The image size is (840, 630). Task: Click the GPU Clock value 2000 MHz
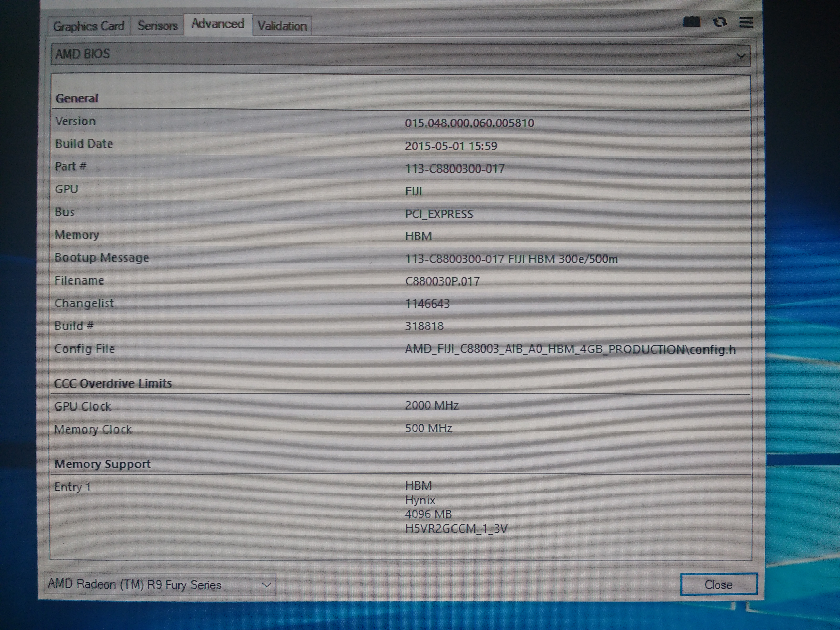[432, 406]
